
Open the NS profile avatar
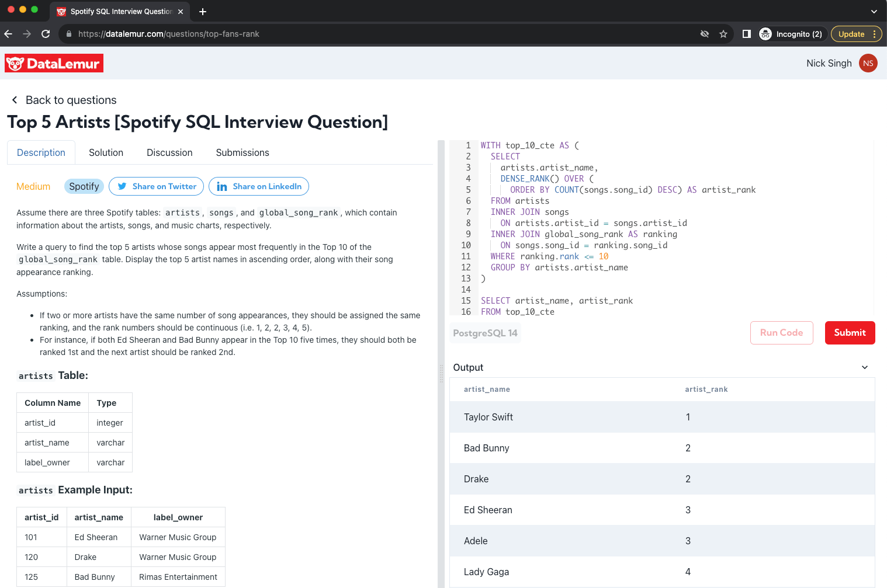click(868, 63)
